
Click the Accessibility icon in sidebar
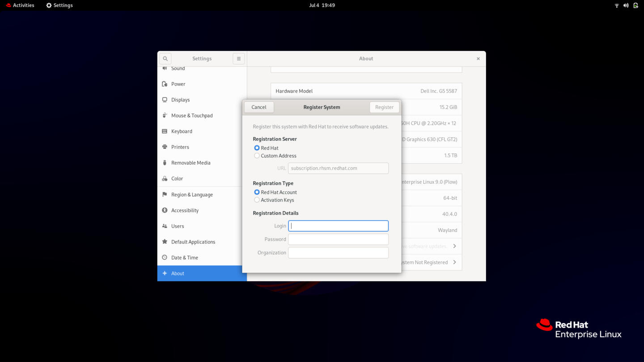point(165,210)
